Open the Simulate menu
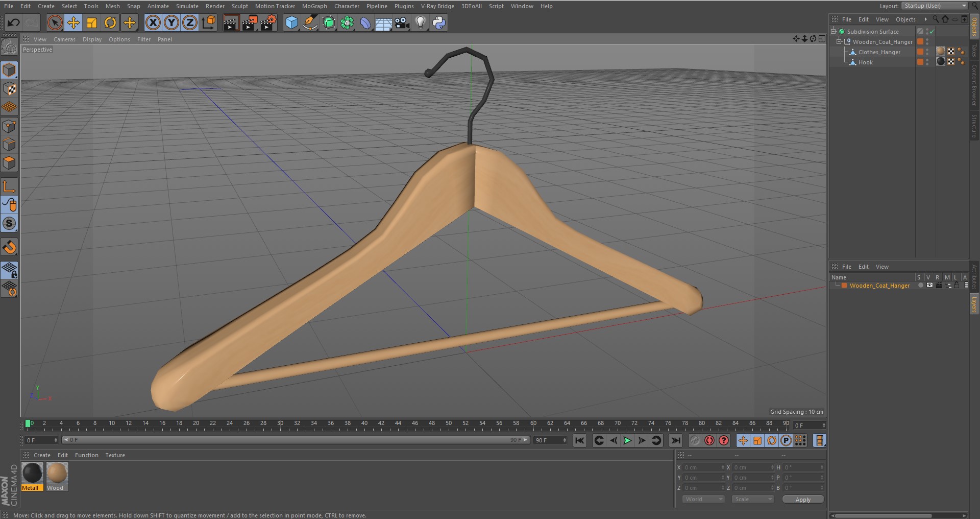This screenshot has width=980, height=519. pos(187,6)
